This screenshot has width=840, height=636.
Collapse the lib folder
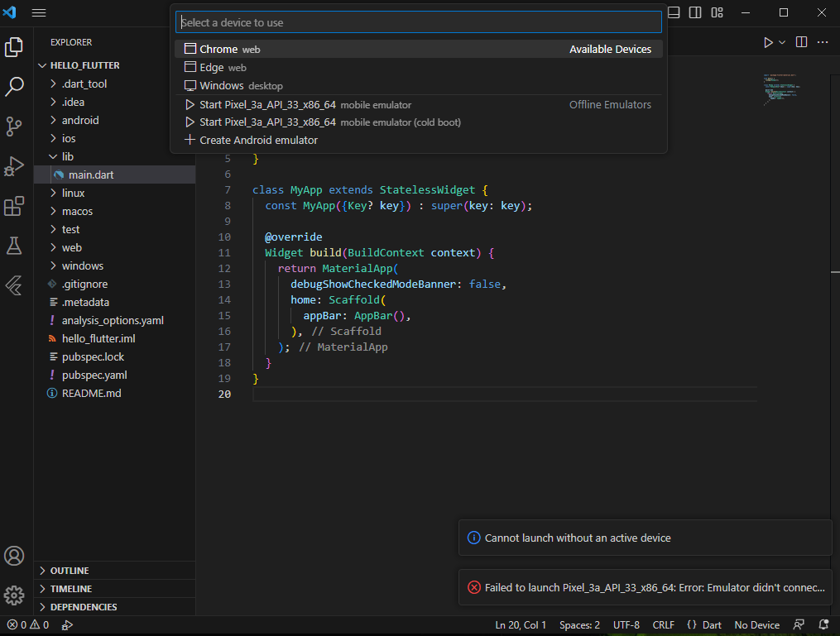115,156
